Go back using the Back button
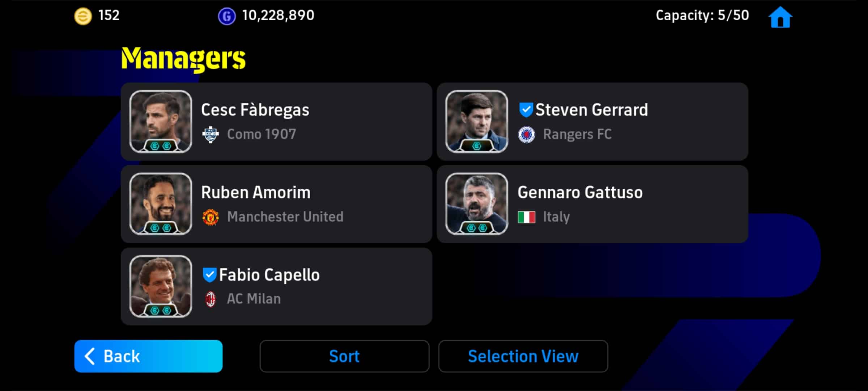 (148, 356)
